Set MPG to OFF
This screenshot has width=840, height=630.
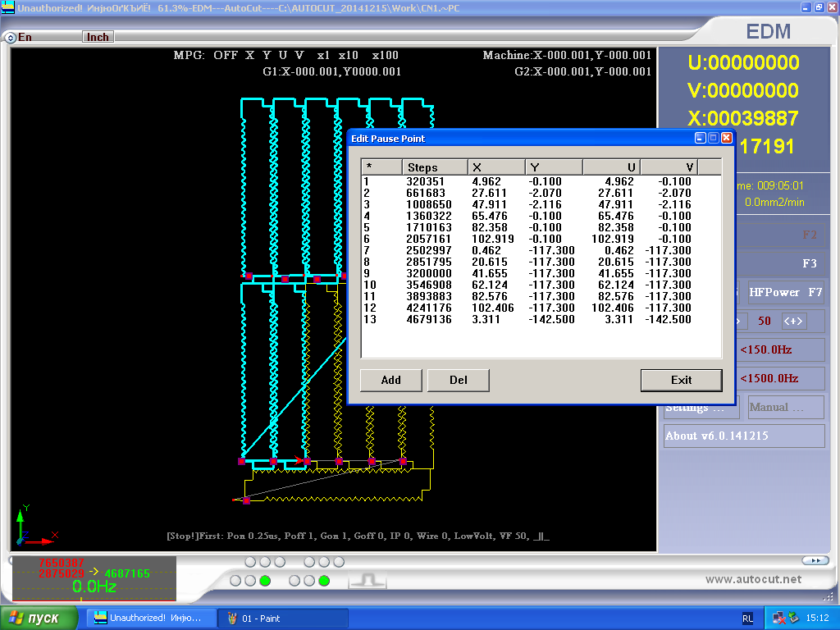tap(226, 55)
